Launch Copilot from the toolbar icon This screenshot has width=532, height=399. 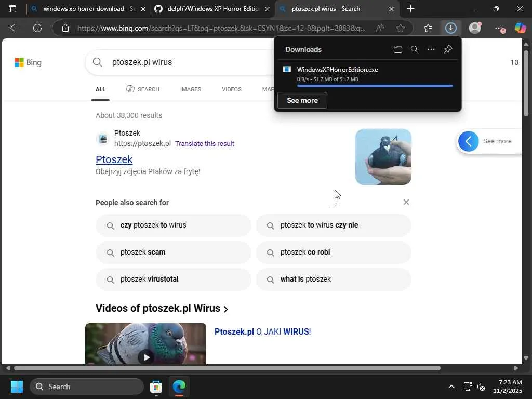(520, 28)
